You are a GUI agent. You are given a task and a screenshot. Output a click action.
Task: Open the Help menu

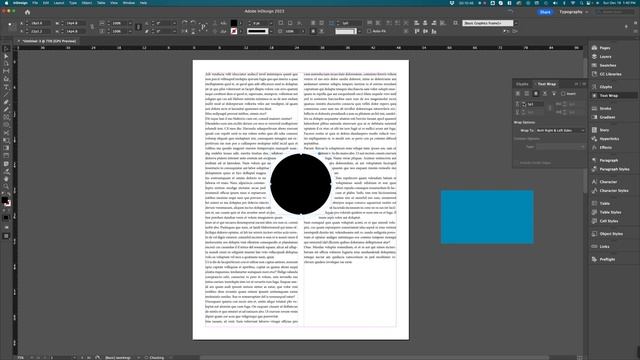(x=143, y=3)
